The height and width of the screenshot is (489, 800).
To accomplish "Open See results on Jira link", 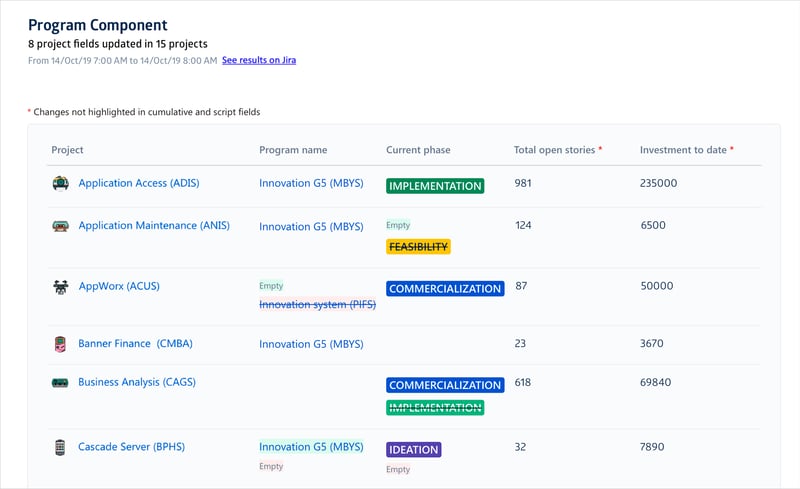I will [x=259, y=60].
